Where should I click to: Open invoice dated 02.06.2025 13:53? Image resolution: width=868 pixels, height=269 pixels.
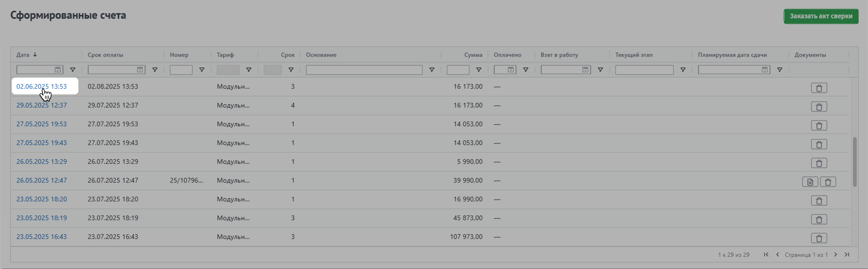(42, 87)
